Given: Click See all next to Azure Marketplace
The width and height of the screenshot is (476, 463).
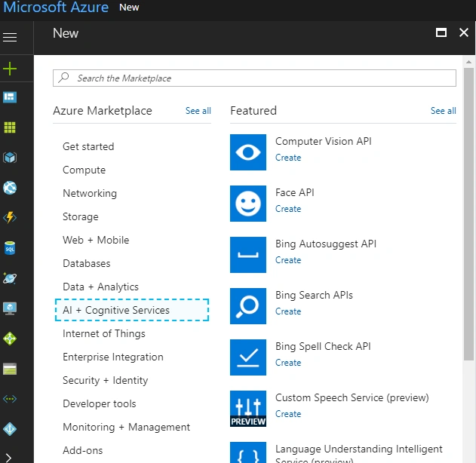Looking at the screenshot, I should click(198, 111).
